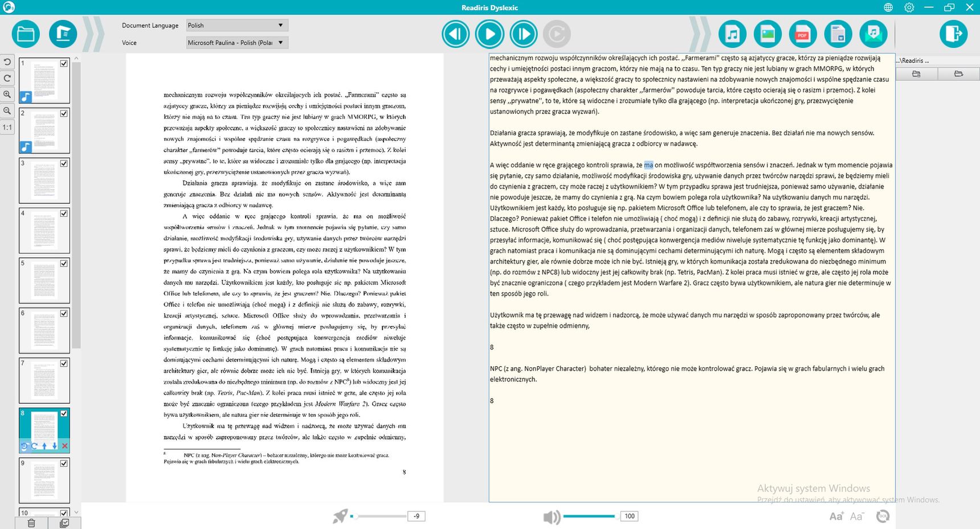Screen dimensions: 980x529
Task: Delete pages with trash can icon
Action: 31,523
